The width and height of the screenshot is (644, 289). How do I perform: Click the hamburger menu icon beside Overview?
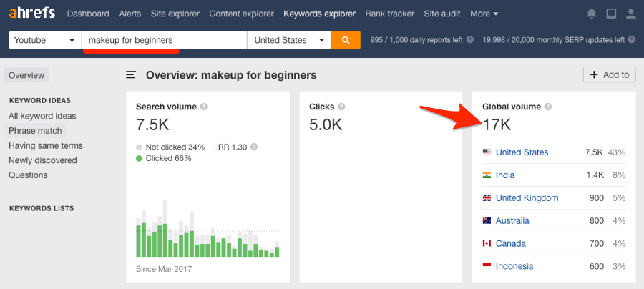click(131, 74)
